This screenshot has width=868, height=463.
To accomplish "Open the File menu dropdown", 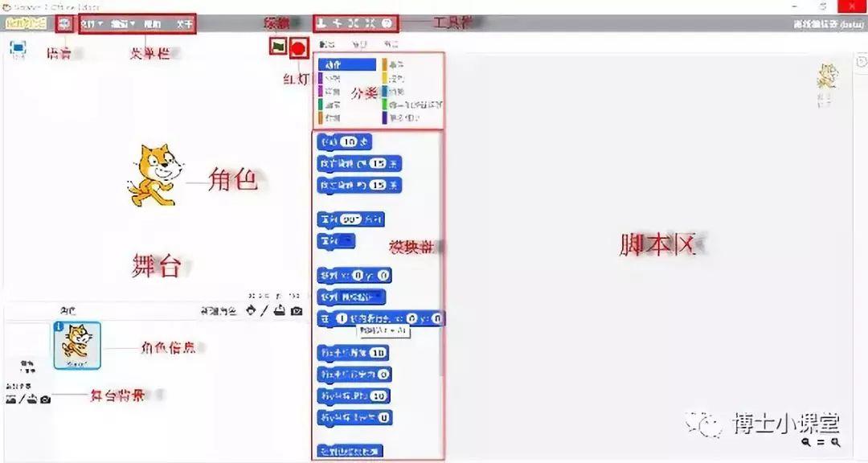I will click(x=92, y=24).
